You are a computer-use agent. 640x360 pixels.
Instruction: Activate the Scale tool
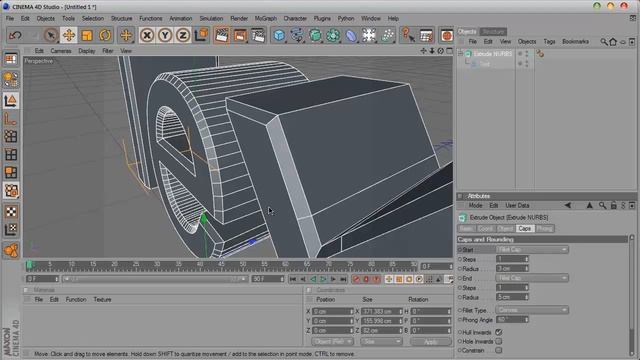pyautogui.click(x=87, y=35)
